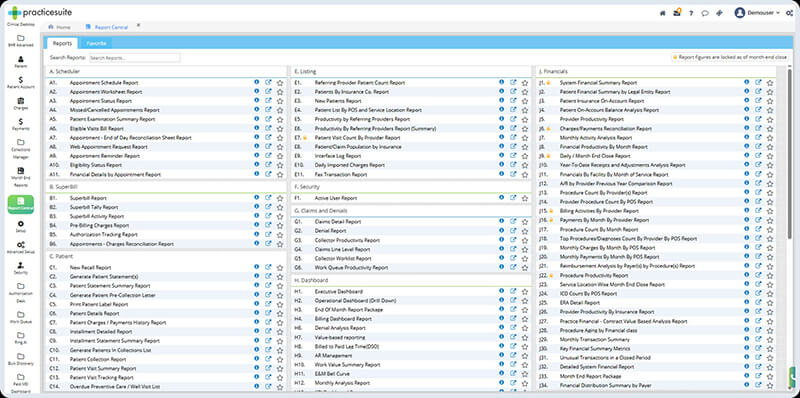Open Appointment Worksheet Report in a new window
Screen dimensions: 800x398
pyautogui.click(x=268, y=91)
